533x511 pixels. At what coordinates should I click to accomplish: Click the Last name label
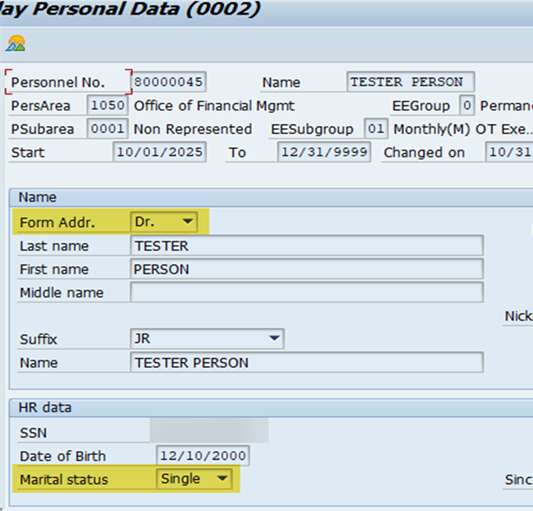tap(54, 246)
